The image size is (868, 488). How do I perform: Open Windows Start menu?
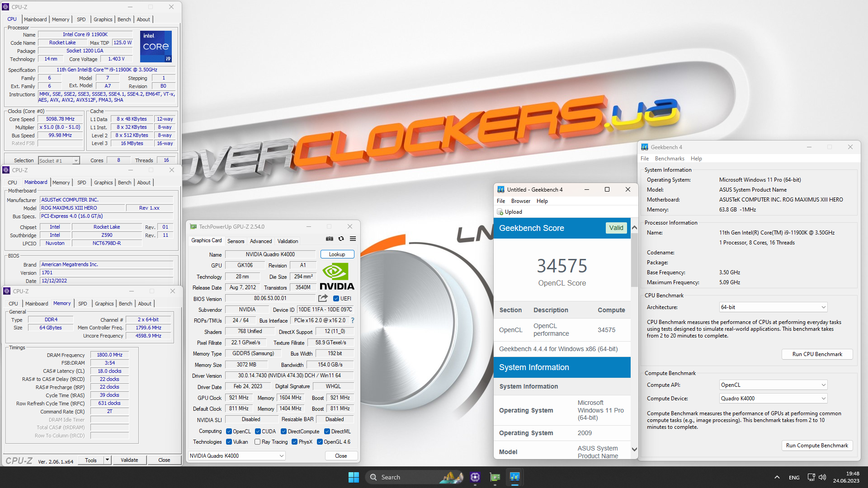click(x=354, y=477)
